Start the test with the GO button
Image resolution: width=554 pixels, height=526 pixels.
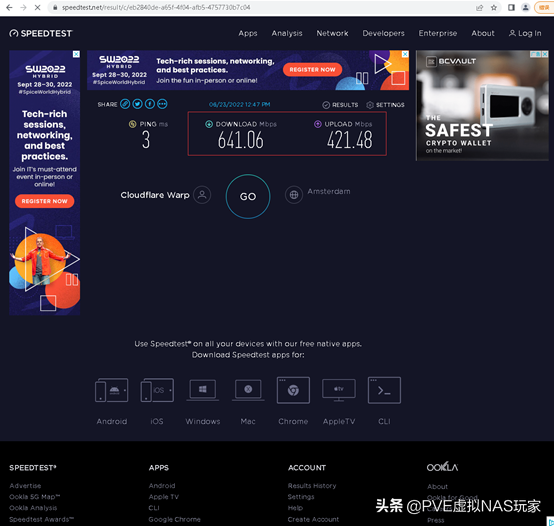tap(248, 196)
